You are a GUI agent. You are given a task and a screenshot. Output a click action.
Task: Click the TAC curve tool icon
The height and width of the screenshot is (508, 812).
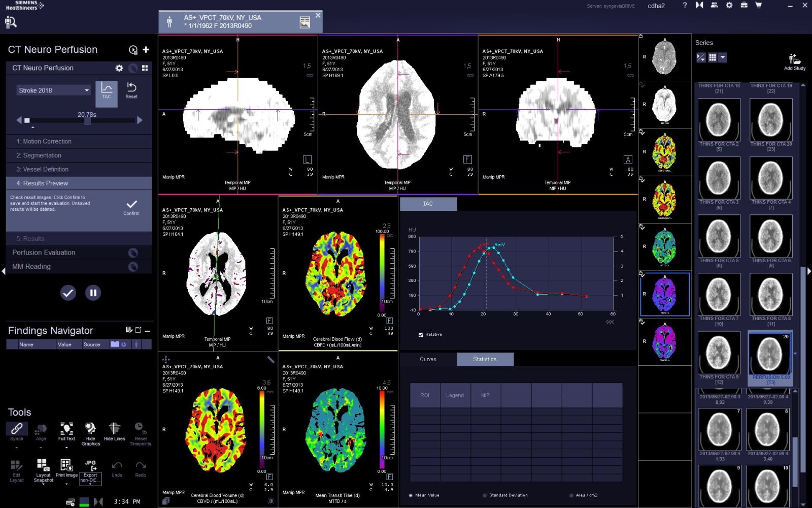pyautogui.click(x=107, y=90)
